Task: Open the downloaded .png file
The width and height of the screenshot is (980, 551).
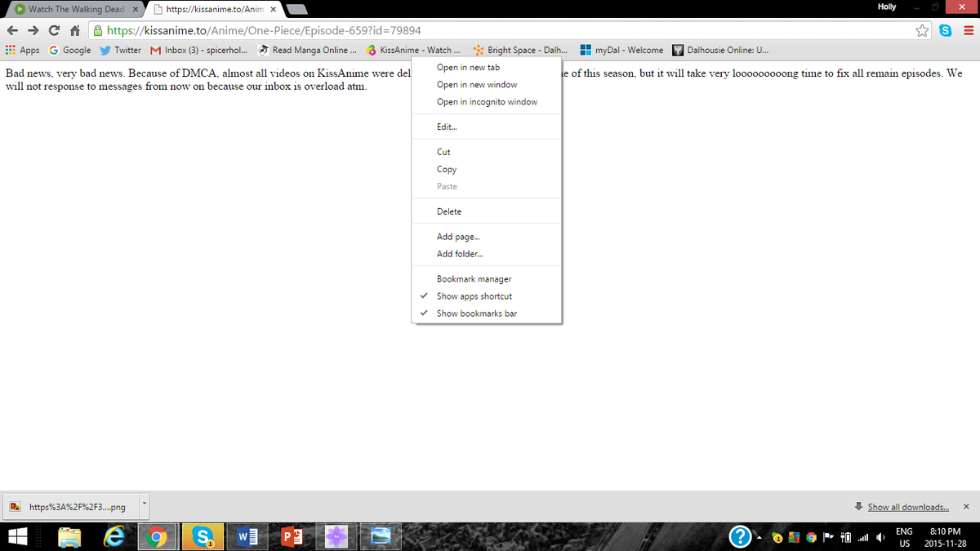Action: 70,507
